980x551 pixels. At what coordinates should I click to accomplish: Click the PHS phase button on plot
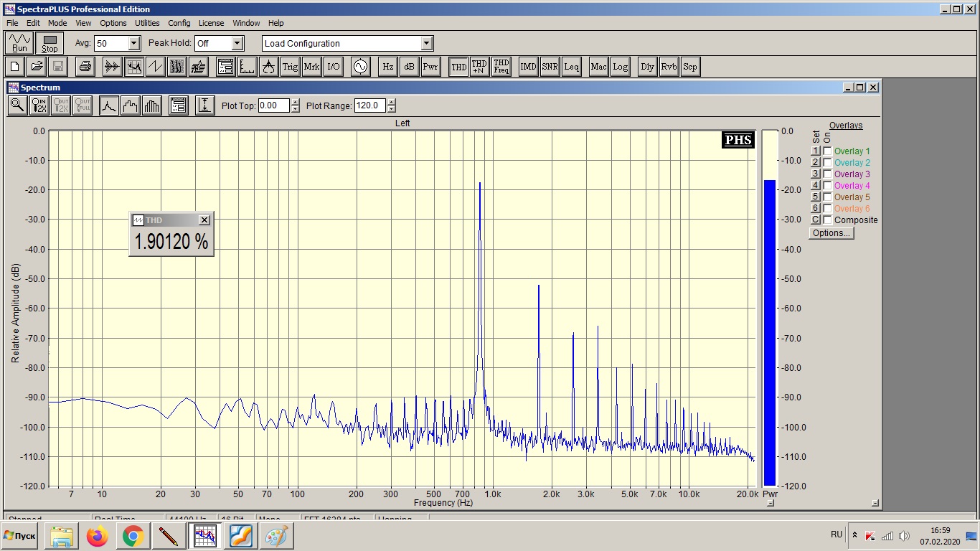click(738, 140)
